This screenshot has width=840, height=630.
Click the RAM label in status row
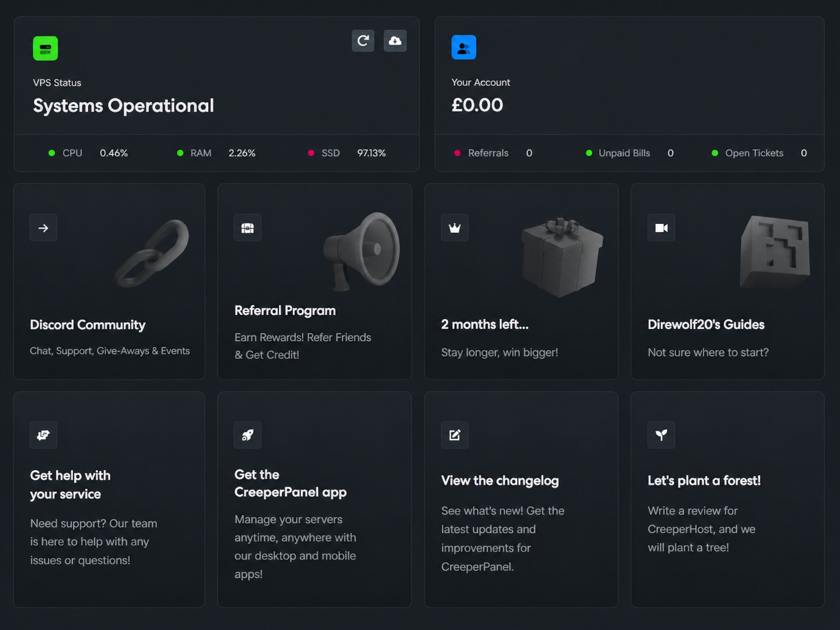coord(201,153)
